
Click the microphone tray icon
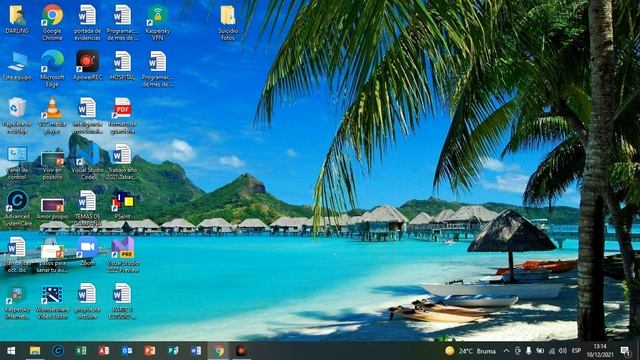click(x=529, y=351)
